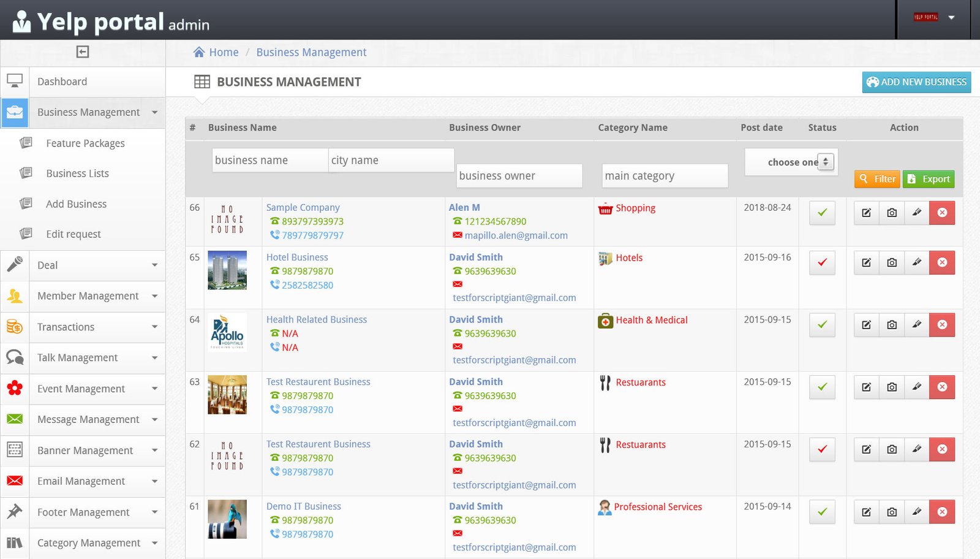Screen dimensions: 980x559
Task: Click the city name filter field
Action: pos(391,160)
